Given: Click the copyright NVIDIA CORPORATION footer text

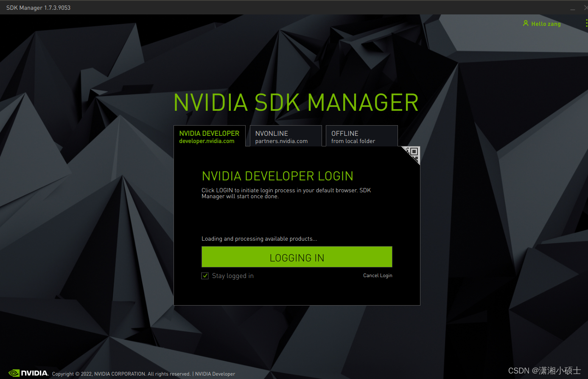Looking at the screenshot, I should point(121,374).
